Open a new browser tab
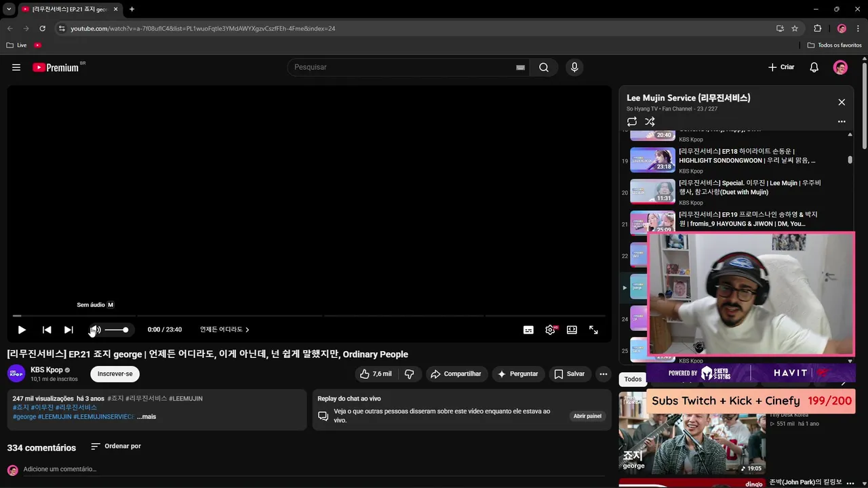 pyautogui.click(x=132, y=9)
